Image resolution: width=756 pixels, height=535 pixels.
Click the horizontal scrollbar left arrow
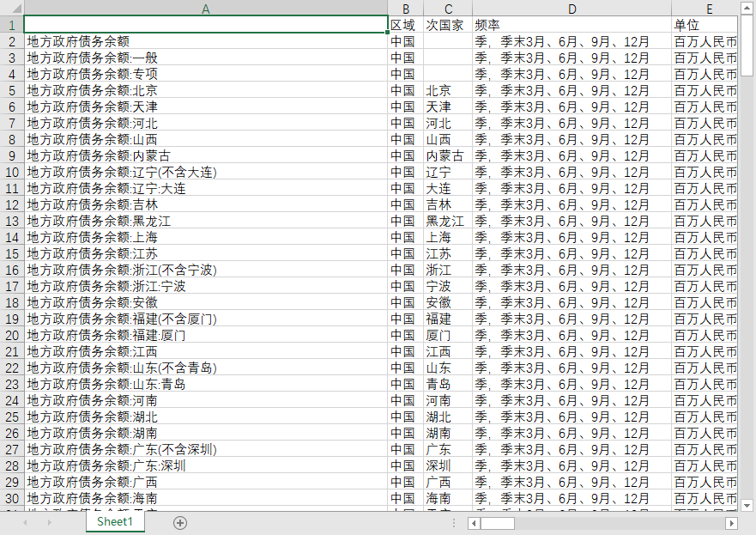474,523
